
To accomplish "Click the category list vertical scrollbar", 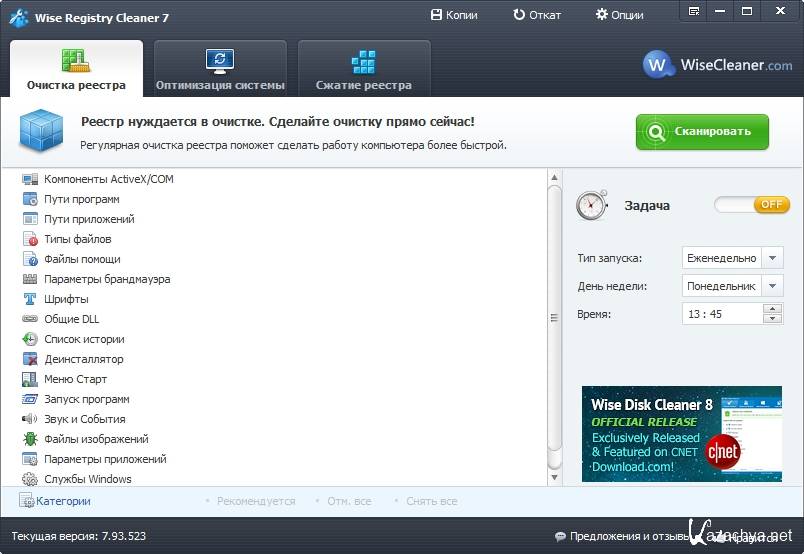I will coord(554,320).
